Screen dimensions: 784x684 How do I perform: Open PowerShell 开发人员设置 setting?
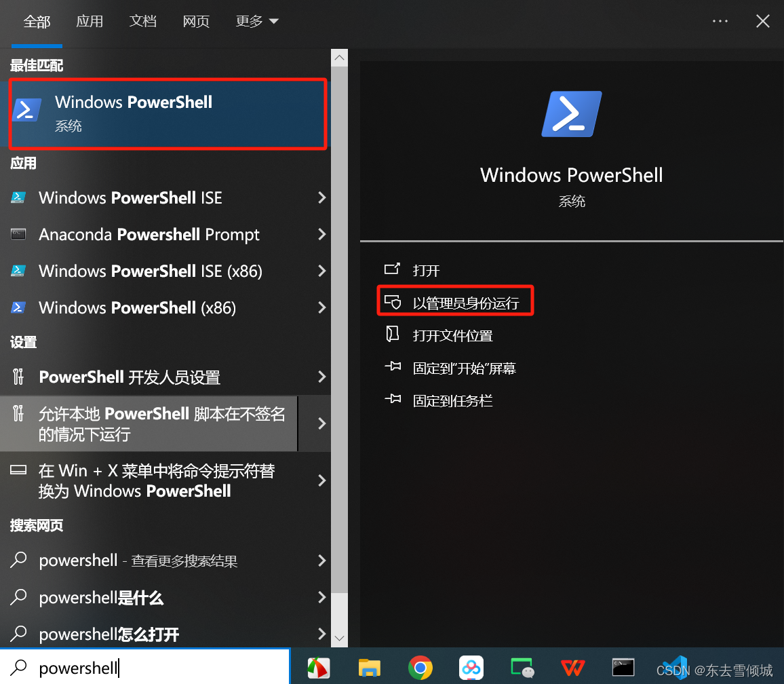pyautogui.click(x=165, y=377)
